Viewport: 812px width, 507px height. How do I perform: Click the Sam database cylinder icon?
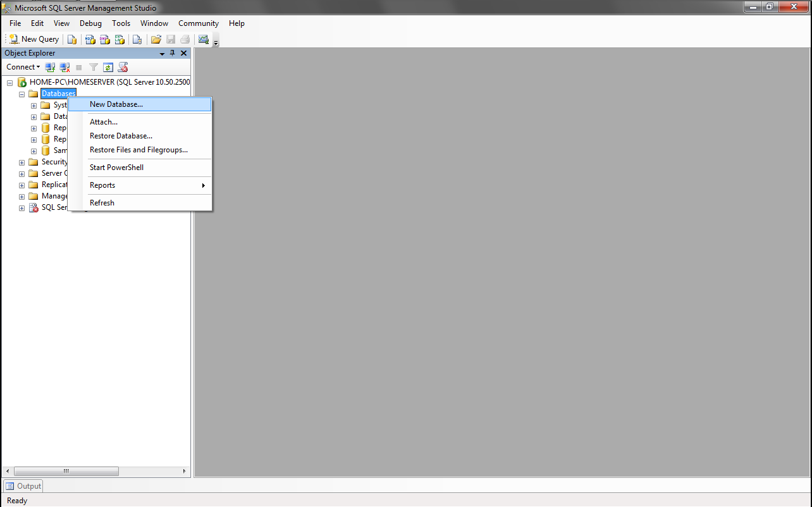[46, 150]
